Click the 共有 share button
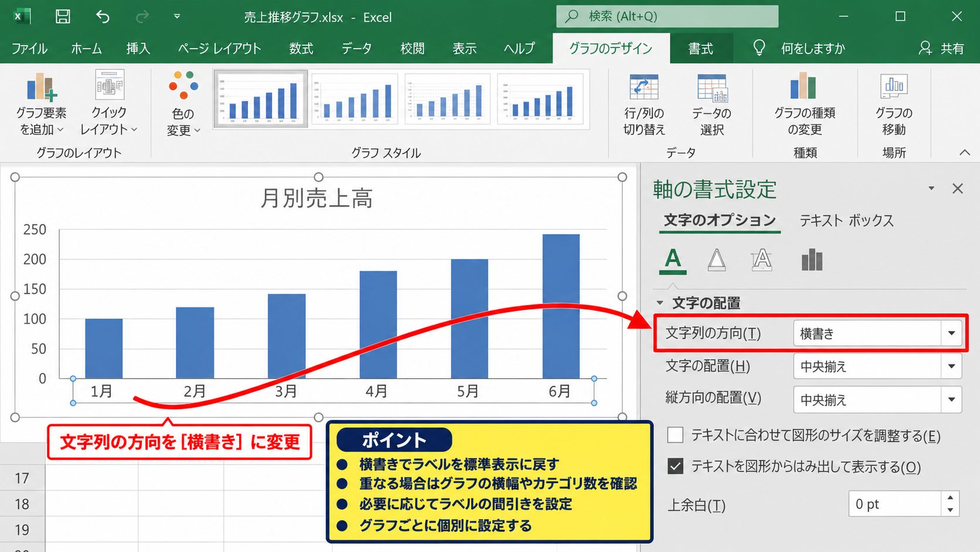The width and height of the screenshot is (980, 552). click(941, 49)
